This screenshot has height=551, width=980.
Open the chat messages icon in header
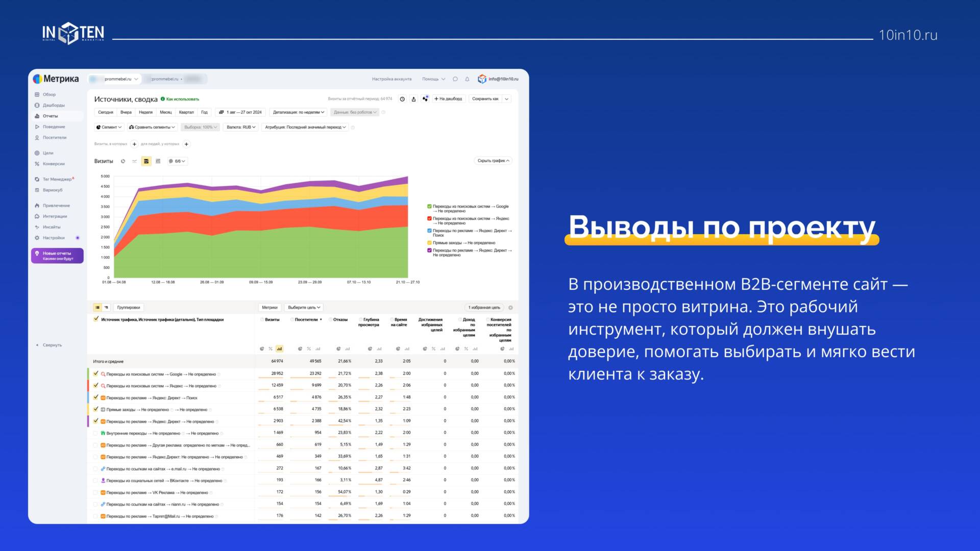[x=455, y=79]
